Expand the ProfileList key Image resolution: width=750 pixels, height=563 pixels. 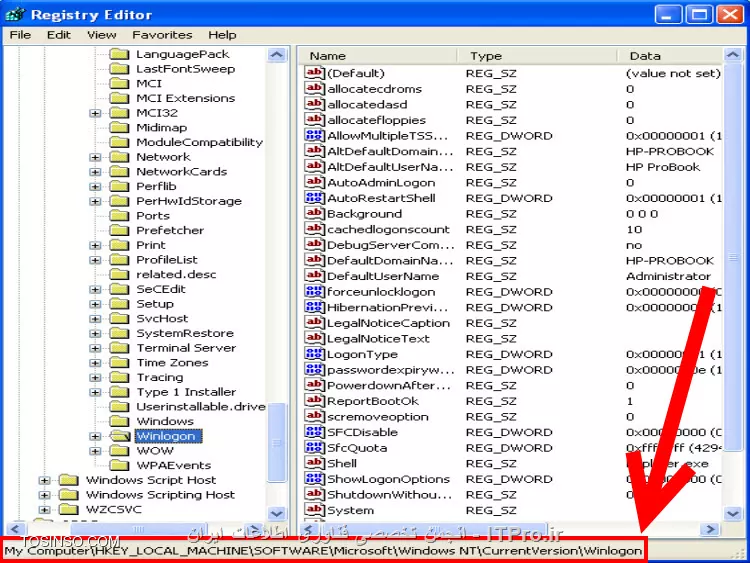(x=95, y=260)
